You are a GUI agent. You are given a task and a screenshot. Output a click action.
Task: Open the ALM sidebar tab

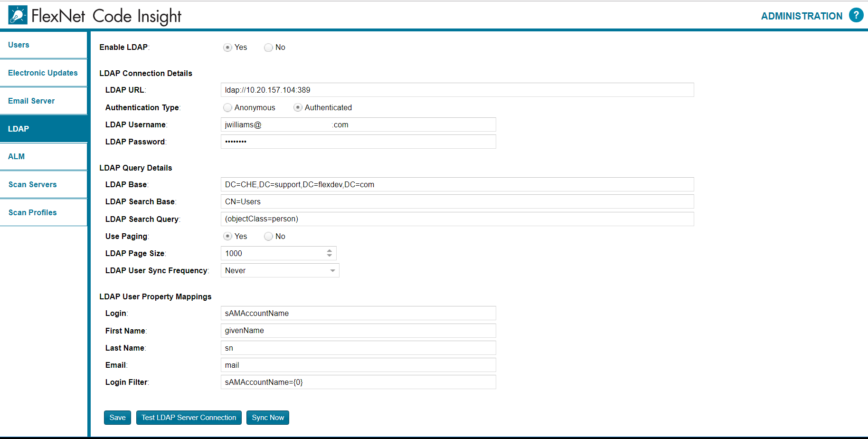pyautogui.click(x=44, y=157)
